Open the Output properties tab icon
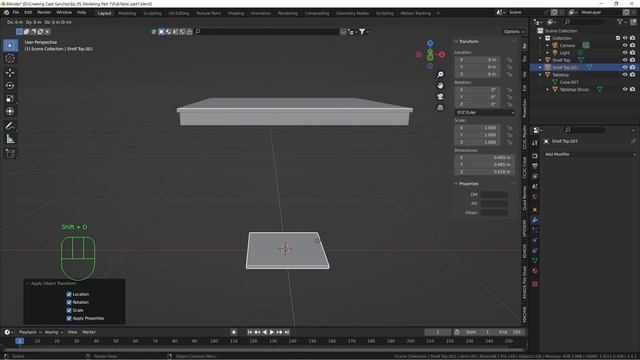640x360 pixels. click(x=535, y=166)
